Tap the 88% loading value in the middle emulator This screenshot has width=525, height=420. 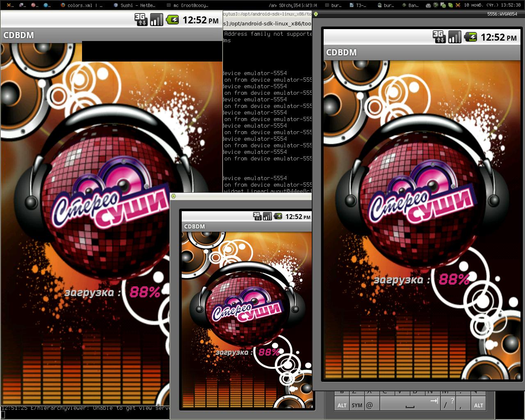pos(269,352)
